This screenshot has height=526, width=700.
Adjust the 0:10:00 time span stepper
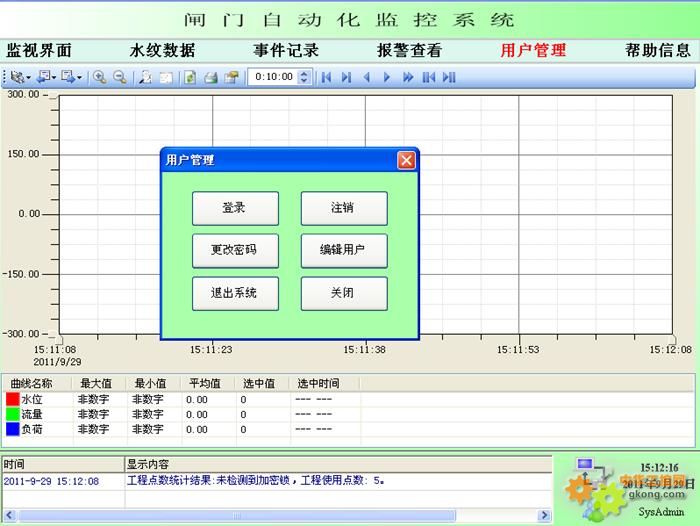point(305,77)
